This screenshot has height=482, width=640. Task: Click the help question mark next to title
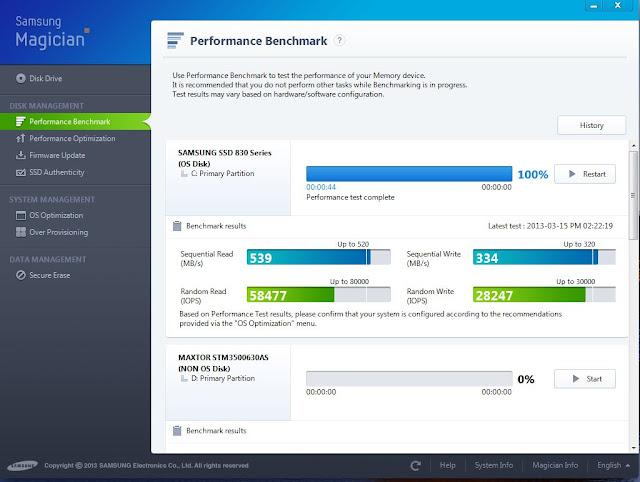pos(339,40)
